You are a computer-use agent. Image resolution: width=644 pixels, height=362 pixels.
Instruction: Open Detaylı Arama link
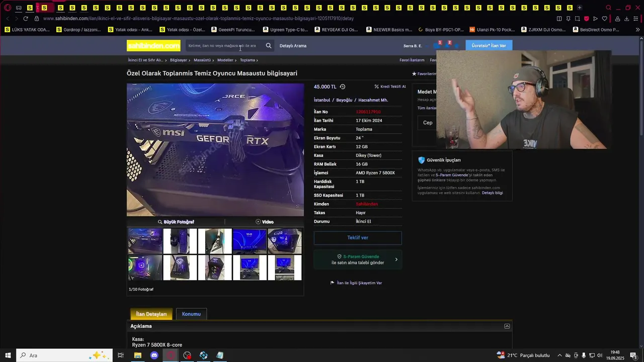(293, 46)
